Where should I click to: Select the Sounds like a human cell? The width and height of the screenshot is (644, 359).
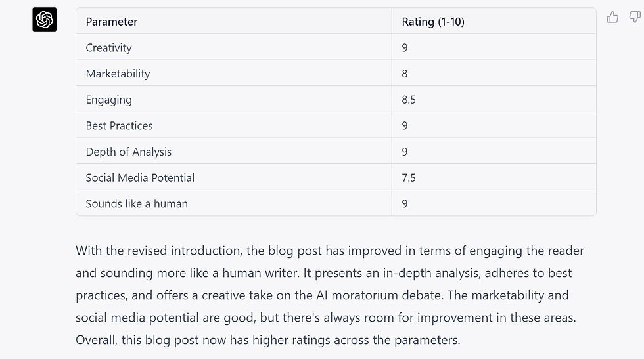137,203
